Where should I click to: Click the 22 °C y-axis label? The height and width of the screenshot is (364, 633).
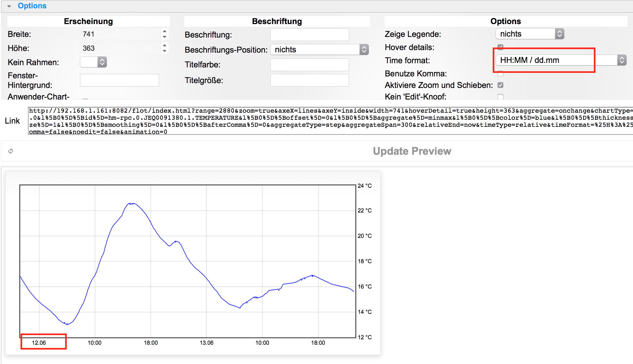tap(365, 211)
